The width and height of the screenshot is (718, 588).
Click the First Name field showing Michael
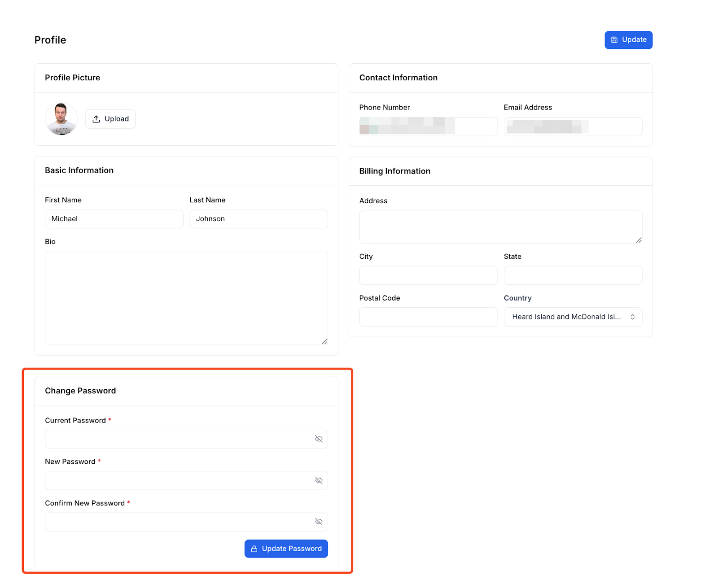114,219
